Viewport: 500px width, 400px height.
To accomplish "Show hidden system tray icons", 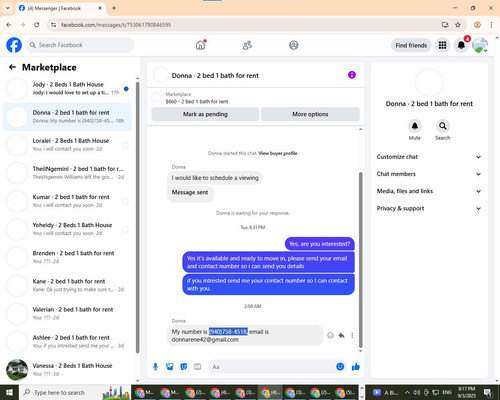I will pyautogui.click(x=407, y=392).
